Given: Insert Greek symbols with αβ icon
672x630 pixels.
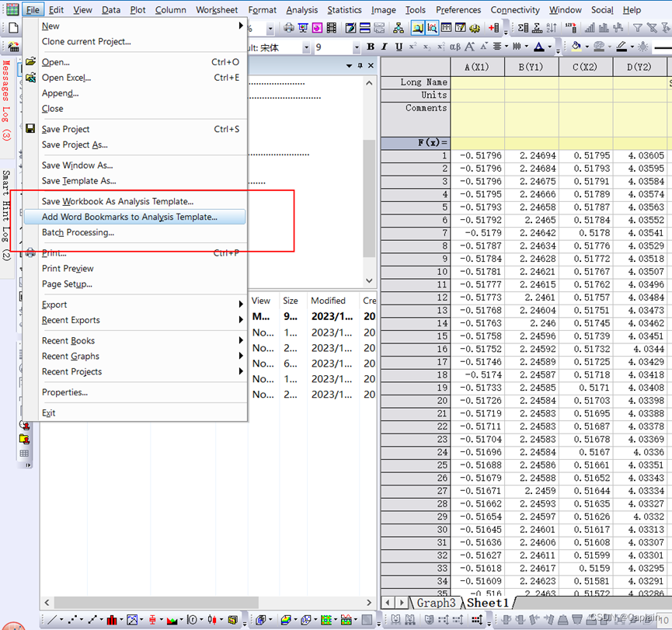Looking at the screenshot, I should [x=455, y=47].
